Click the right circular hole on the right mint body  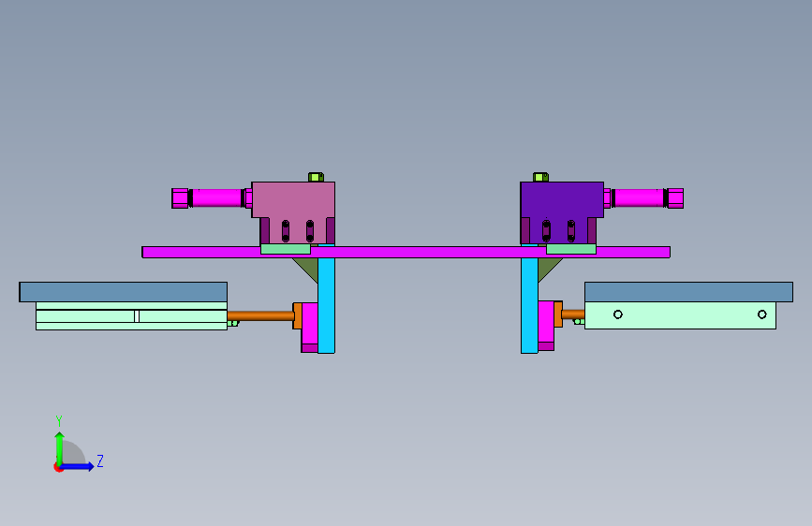pos(761,314)
